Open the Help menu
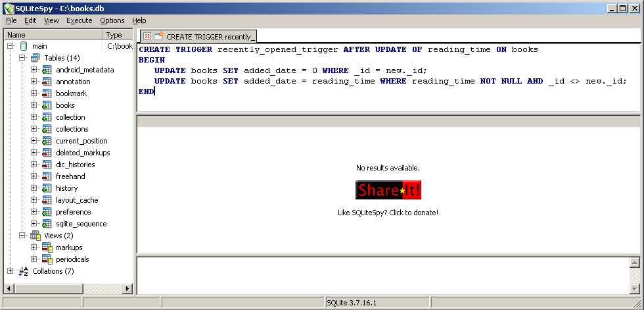644x310 pixels. (x=139, y=20)
